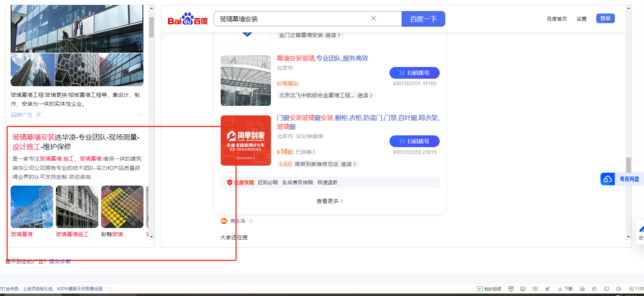Image resolution: width=644 pixels, height=296 pixels.
Task: Click the scaffolding thumbnail above 玻璃幕墙施工
Action: (77, 207)
